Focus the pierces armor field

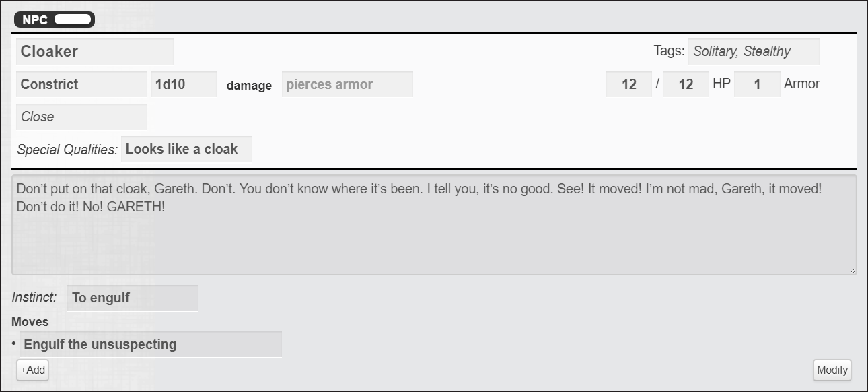pos(347,84)
